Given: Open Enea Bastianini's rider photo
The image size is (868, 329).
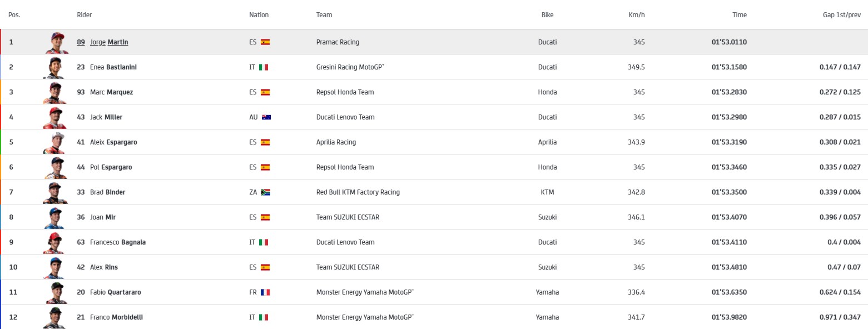Looking at the screenshot, I should [x=56, y=67].
